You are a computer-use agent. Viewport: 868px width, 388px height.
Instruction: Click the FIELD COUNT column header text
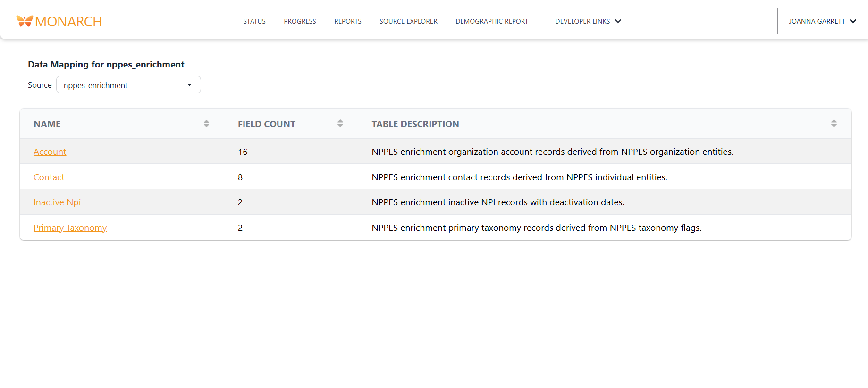click(x=267, y=124)
